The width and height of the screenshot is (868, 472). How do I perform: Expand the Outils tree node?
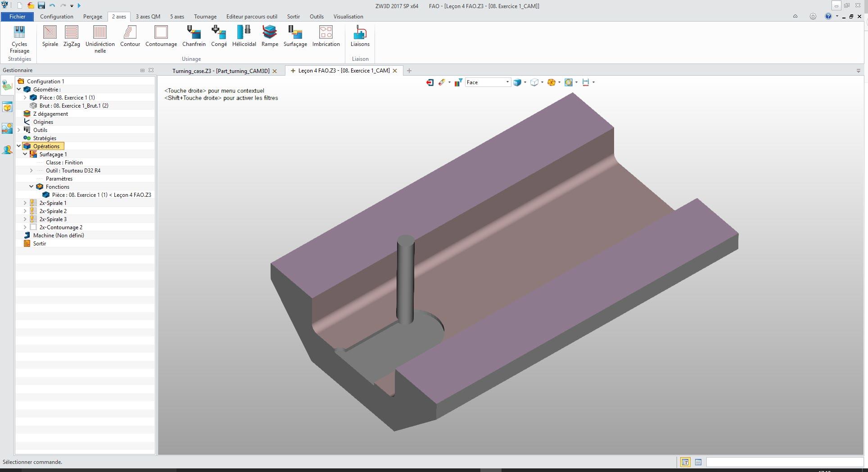[19, 130]
